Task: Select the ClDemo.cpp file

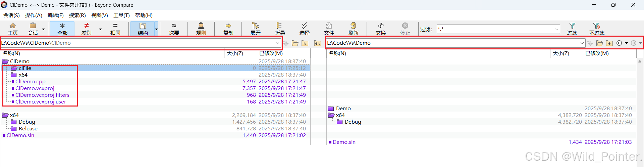Action: [31, 81]
